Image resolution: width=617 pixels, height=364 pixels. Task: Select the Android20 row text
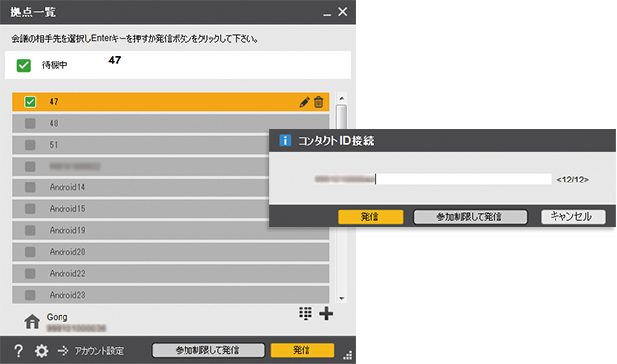[x=67, y=252]
